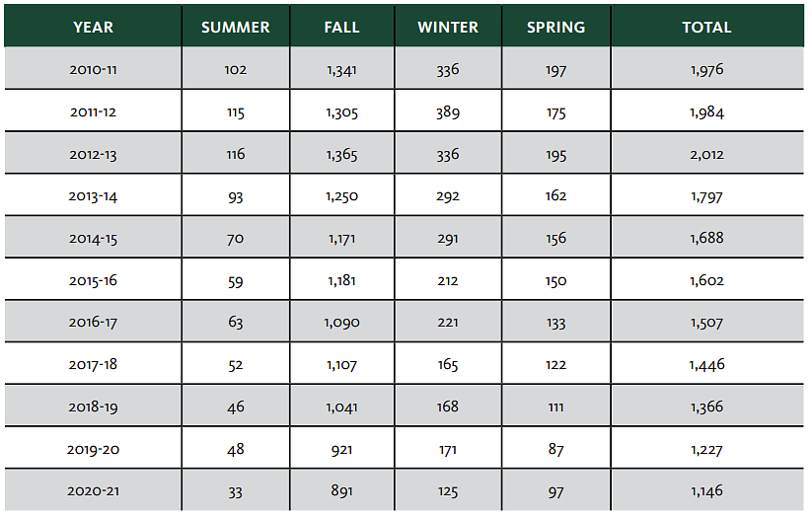The image size is (812, 519).
Task: Click the TOTAL column header
Action: pyautogui.click(x=706, y=28)
